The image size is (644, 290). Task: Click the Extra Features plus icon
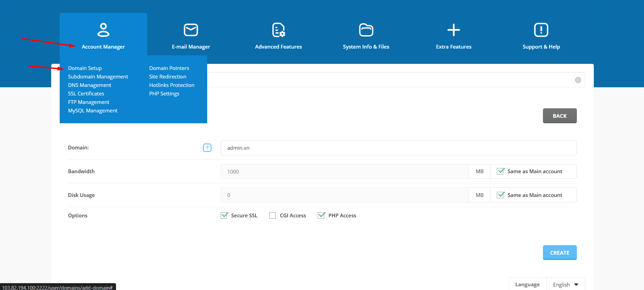point(453,30)
